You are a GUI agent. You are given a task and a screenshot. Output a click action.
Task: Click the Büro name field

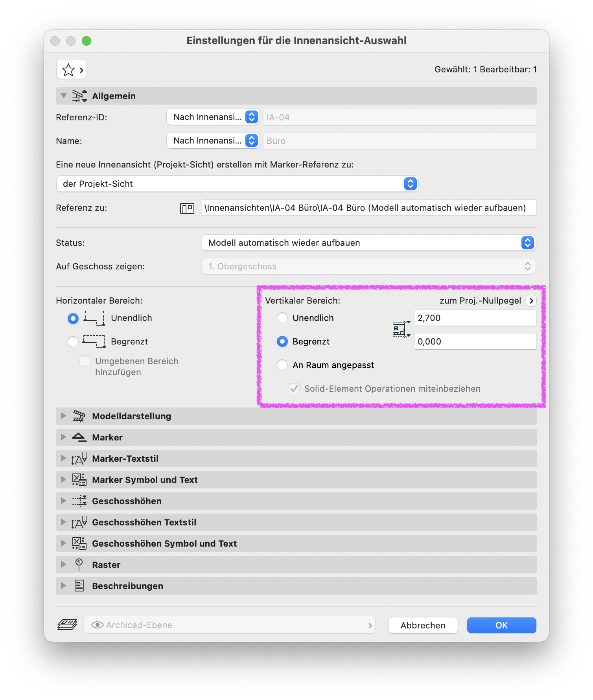click(x=400, y=141)
